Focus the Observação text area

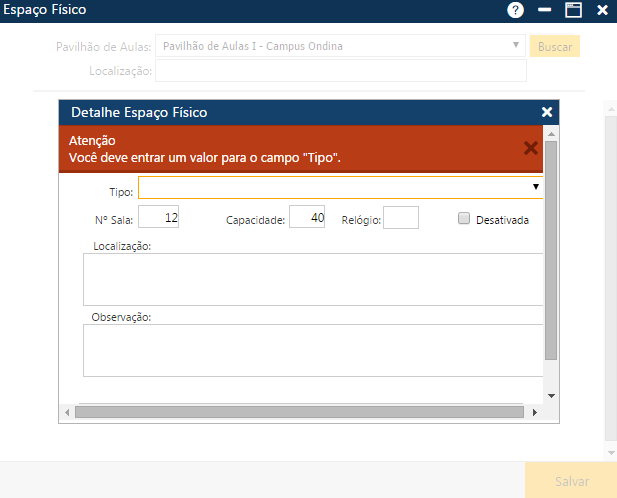313,350
